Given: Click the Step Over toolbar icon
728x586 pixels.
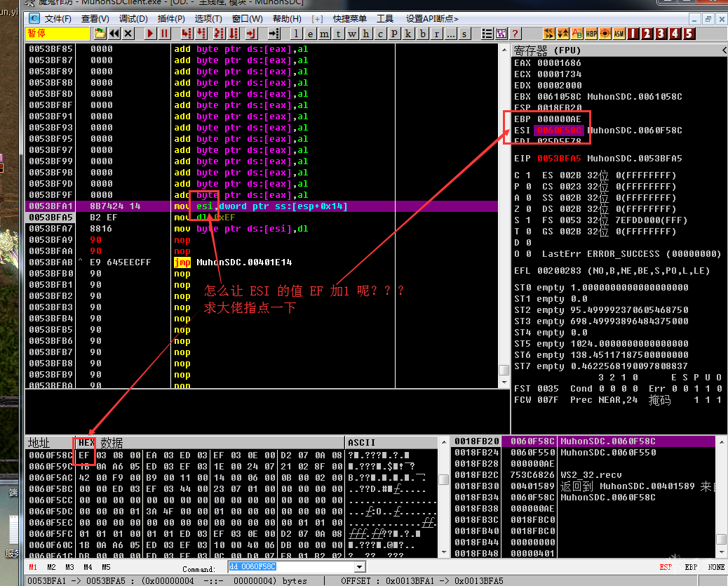Looking at the screenshot, I should [201, 34].
